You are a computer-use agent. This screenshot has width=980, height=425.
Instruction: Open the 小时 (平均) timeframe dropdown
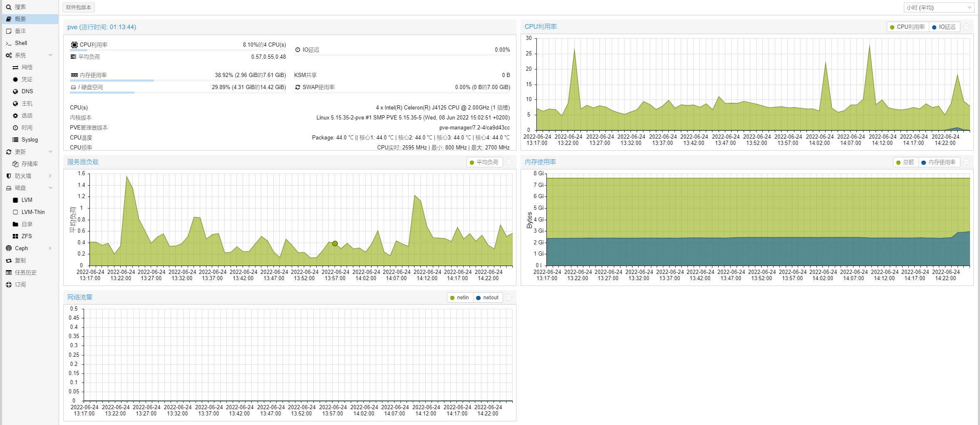(939, 7)
